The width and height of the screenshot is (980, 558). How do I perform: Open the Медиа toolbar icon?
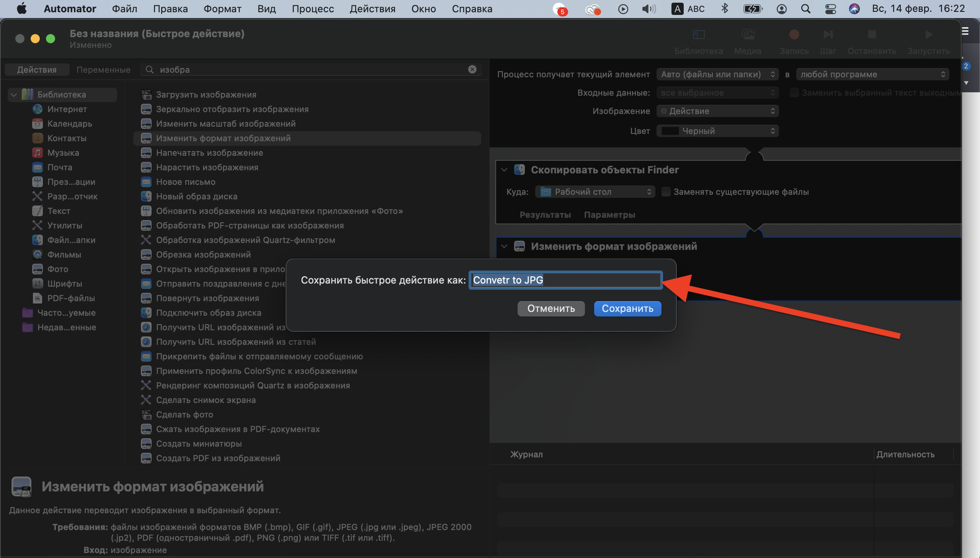tap(748, 35)
